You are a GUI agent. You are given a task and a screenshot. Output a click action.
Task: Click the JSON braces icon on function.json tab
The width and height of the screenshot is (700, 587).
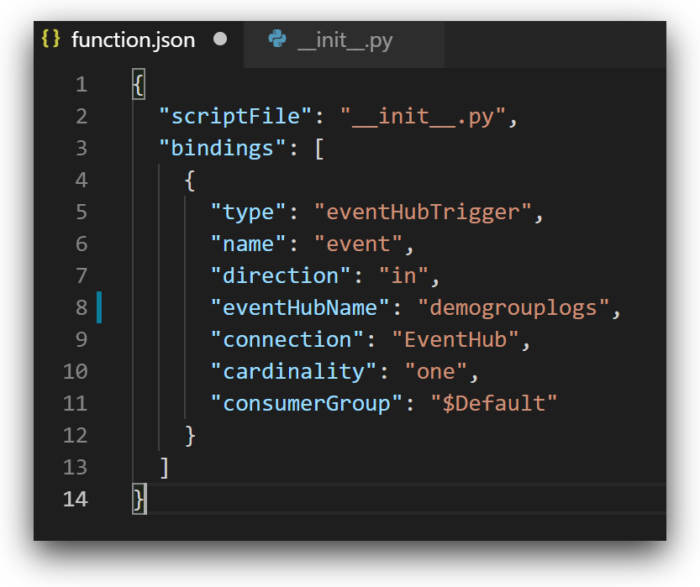(51, 40)
